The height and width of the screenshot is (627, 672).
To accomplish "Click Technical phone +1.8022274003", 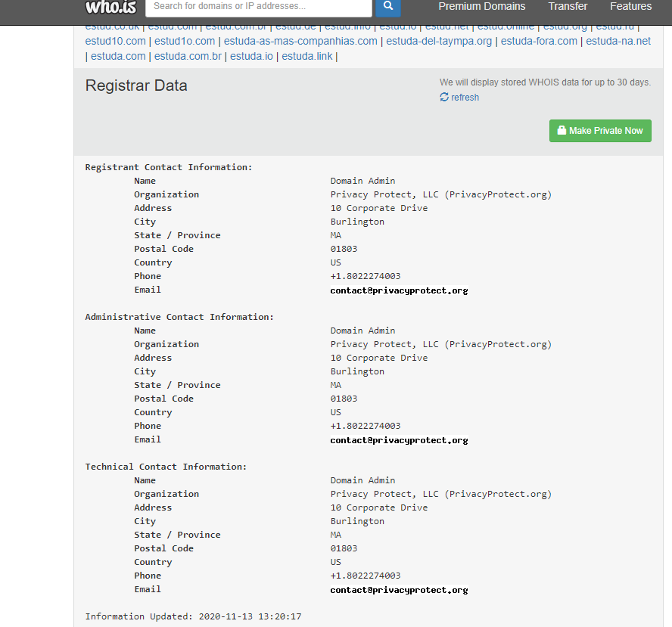I will 366,576.
